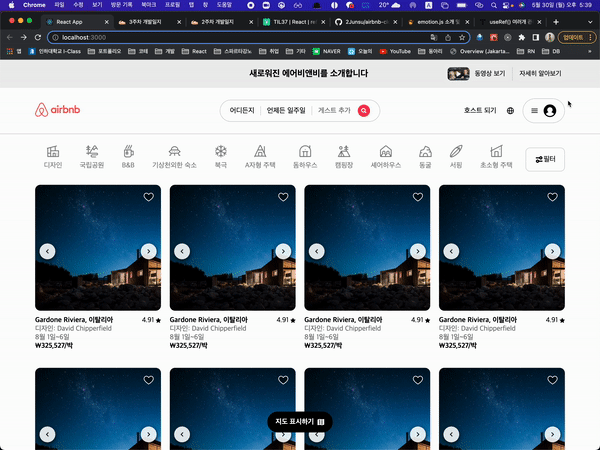Screen dimensions: 600x450
Task: Click 호스트 되기 link
Action: click(480, 110)
